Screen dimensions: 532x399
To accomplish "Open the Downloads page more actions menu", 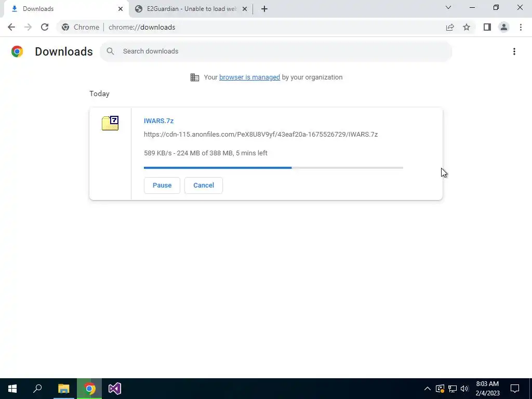I will click(x=514, y=51).
